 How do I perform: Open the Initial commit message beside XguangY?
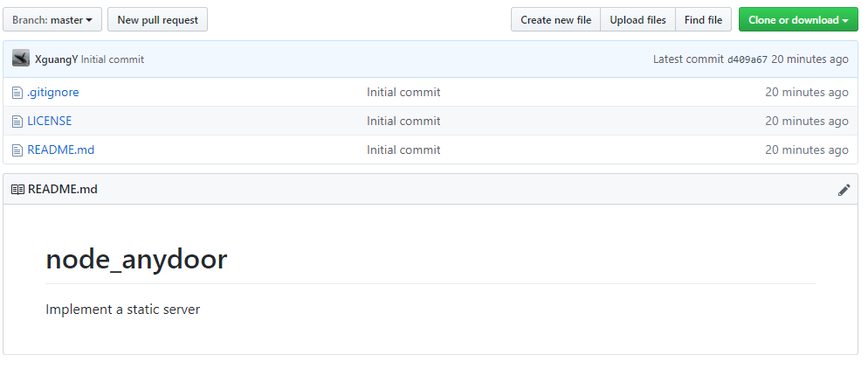click(x=113, y=59)
